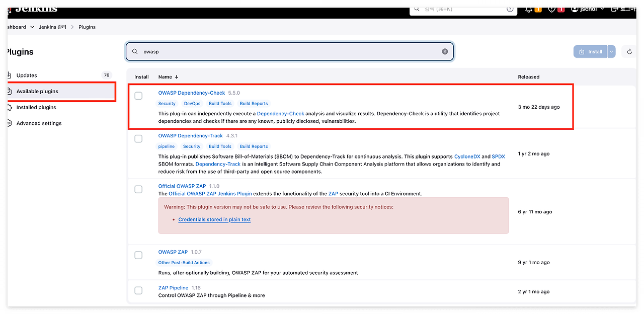The image size is (644, 314).
Task: Click the Plugins breadcrumb item
Action: [87, 27]
